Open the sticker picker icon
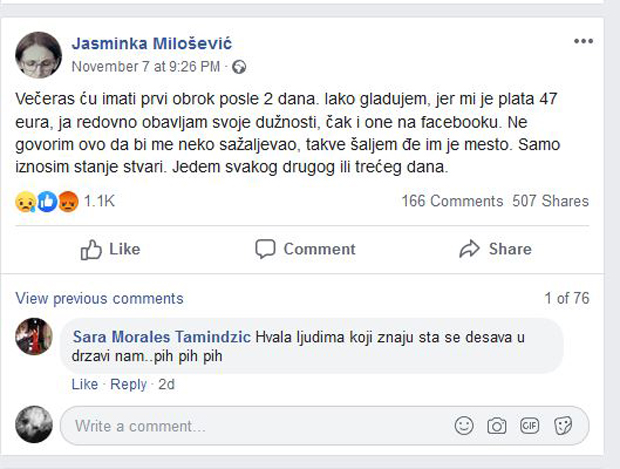 [563, 426]
